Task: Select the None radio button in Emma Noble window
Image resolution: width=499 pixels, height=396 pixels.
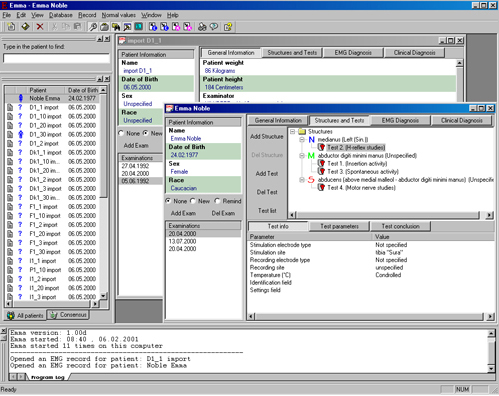Action: coord(168,201)
